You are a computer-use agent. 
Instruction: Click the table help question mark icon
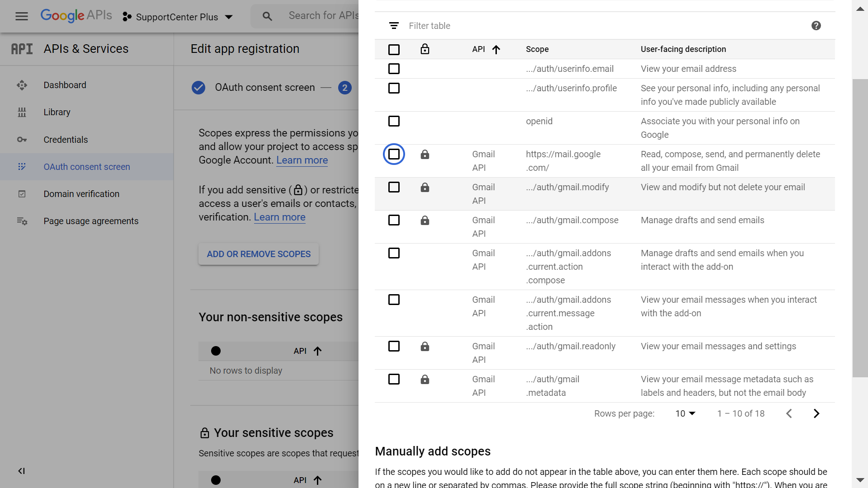coord(816,26)
